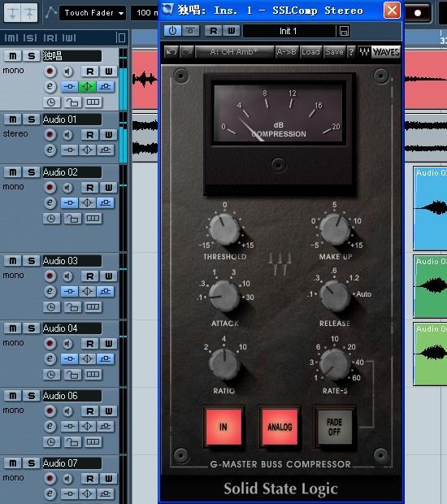Solo the Audio 07 track

(x=31, y=463)
